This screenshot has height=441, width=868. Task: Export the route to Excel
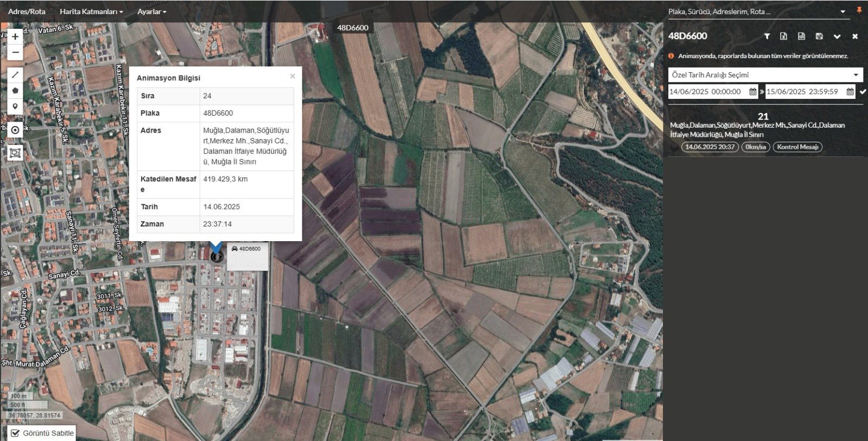point(783,36)
